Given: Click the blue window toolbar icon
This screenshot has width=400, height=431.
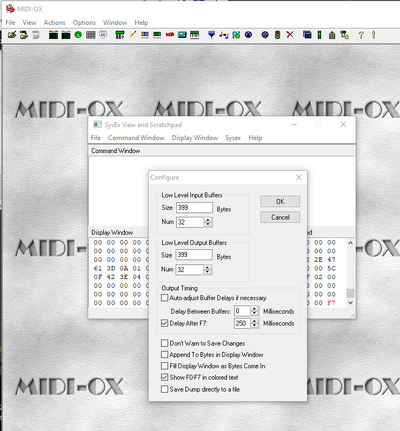Looking at the screenshot, I should [307, 35].
